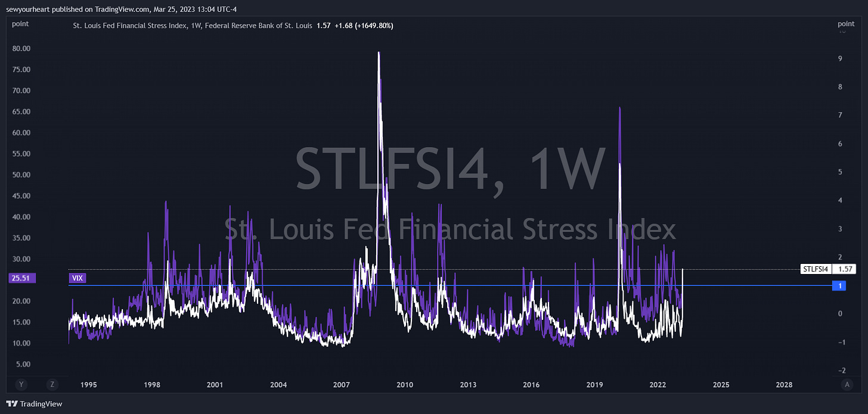The width and height of the screenshot is (868, 414).
Task: Click the 9 on the right scale
Action: coord(839,58)
